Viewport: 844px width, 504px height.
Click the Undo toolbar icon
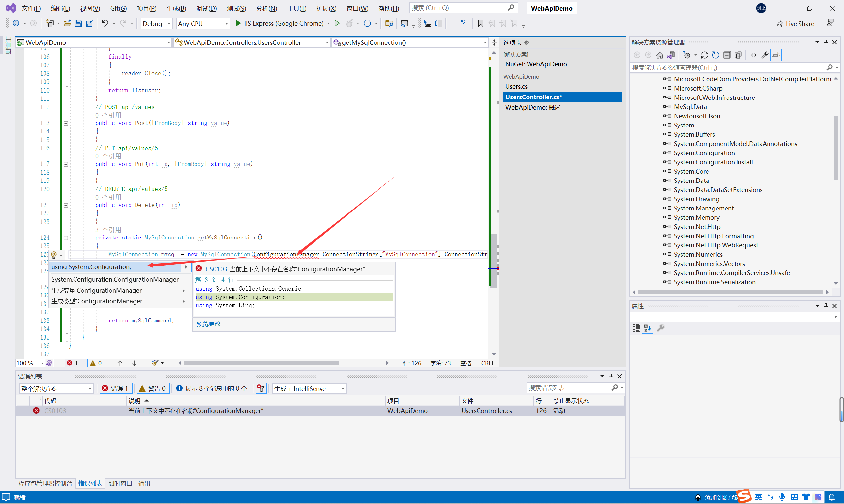(x=105, y=23)
